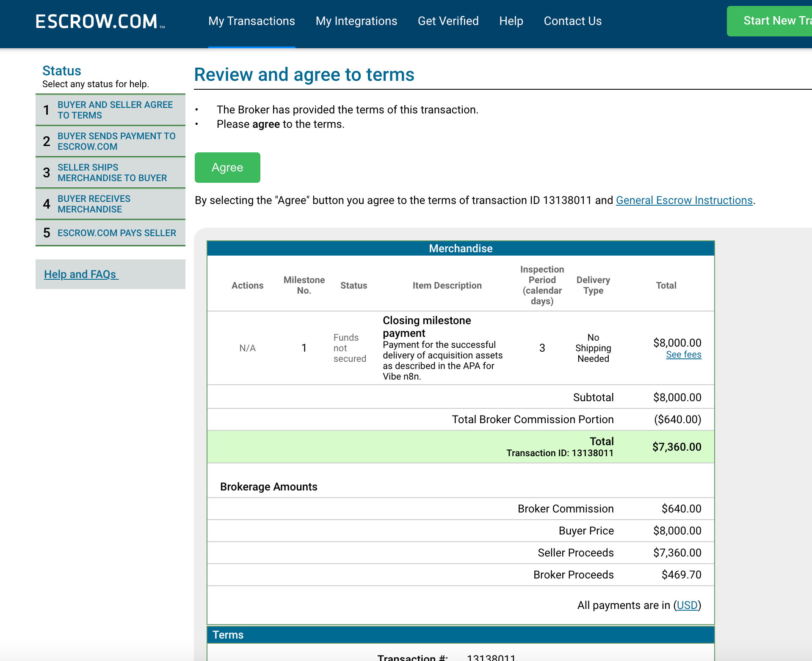This screenshot has height=661, width=812.
Task: Click the N/A Actions cell
Action: click(x=247, y=348)
